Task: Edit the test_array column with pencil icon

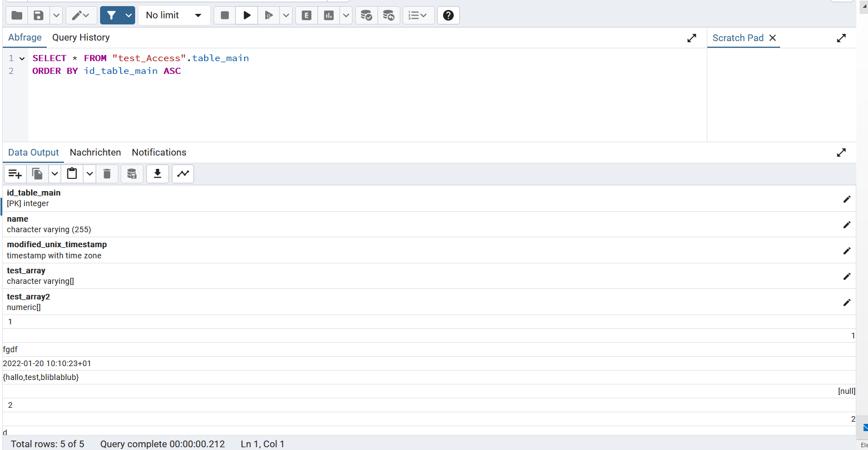Action: point(847,276)
